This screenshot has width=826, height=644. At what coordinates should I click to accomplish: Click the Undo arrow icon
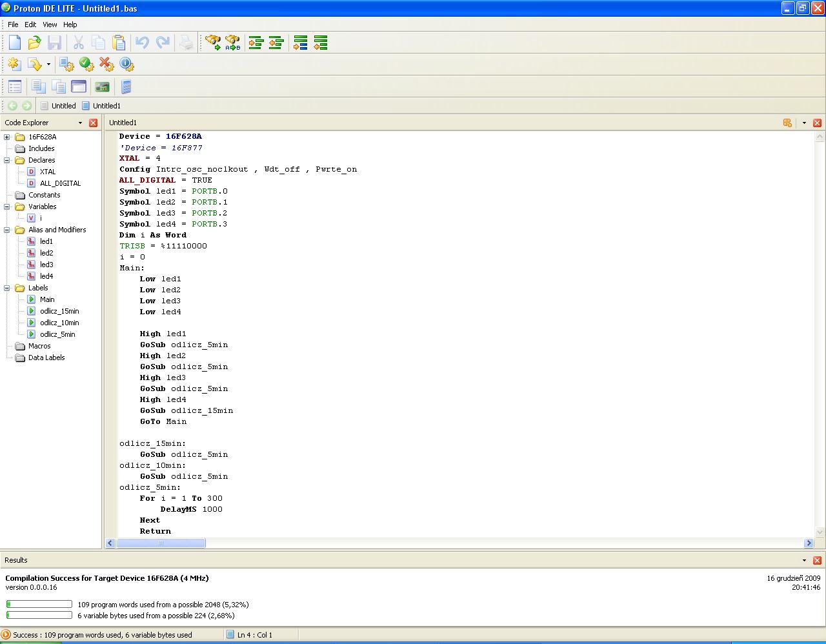(x=142, y=43)
